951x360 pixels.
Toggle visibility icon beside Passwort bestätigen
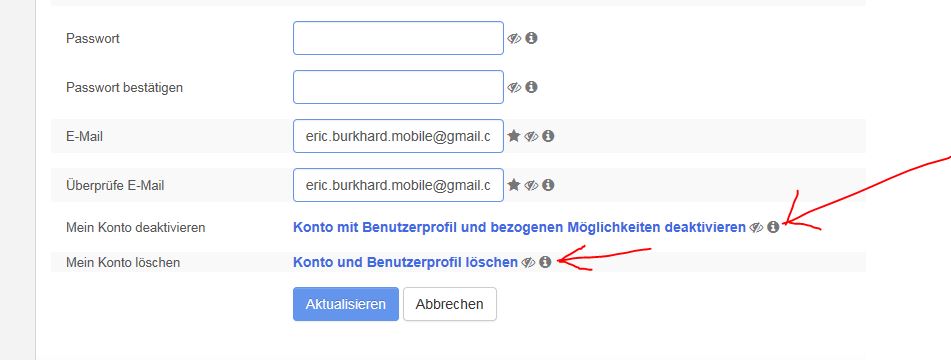(514, 88)
